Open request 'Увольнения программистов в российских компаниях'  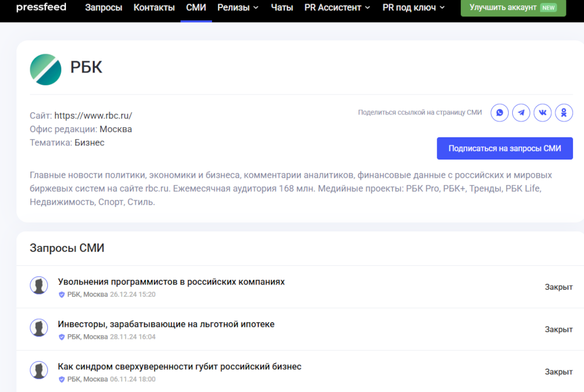coord(171,282)
